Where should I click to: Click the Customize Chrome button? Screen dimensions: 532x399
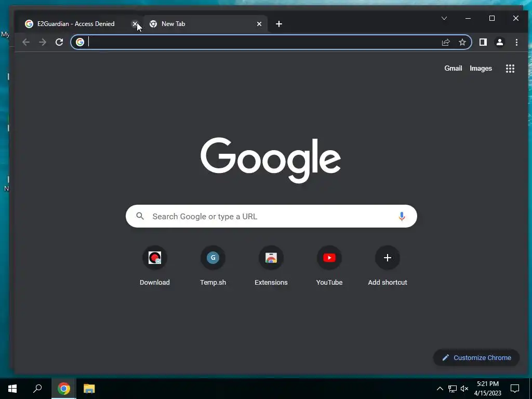pyautogui.click(x=476, y=357)
